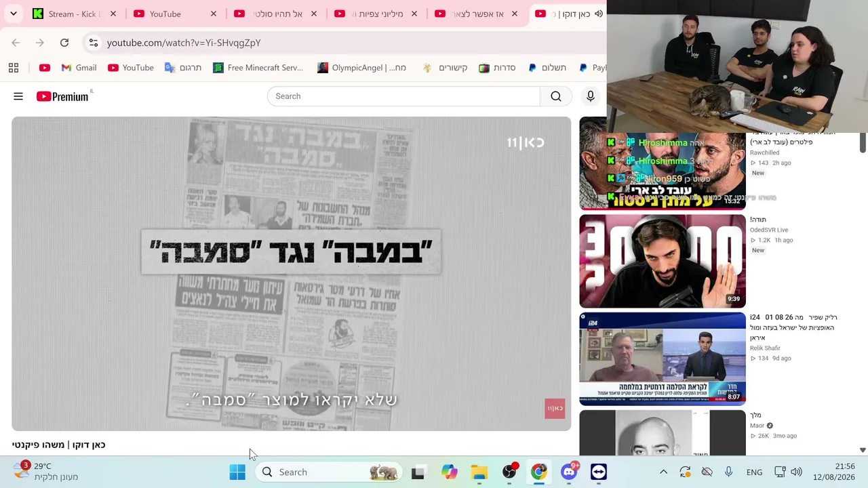Screen dimensions: 868x488
Task: Click the כאן 11 channel watermark in player
Action: [x=555, y=408]
